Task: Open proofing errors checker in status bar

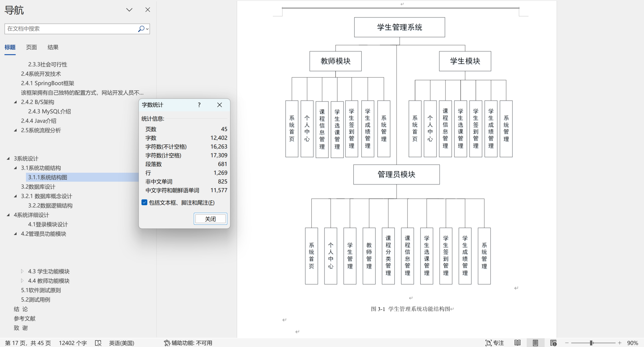Action: 98,343
